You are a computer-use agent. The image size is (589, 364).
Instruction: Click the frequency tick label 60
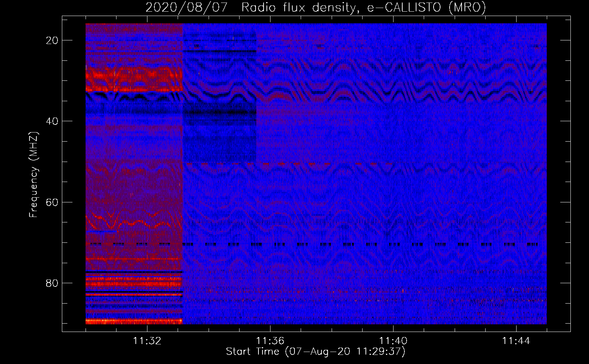pos(52,202)
